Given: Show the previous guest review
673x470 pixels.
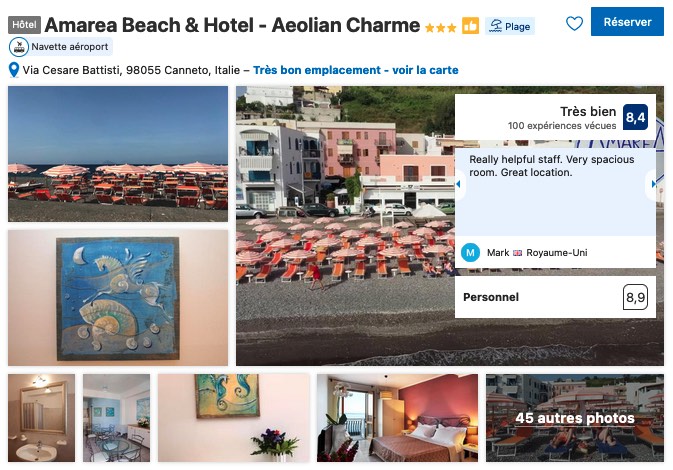Looking at the screenshot, I should coord(458,184).
